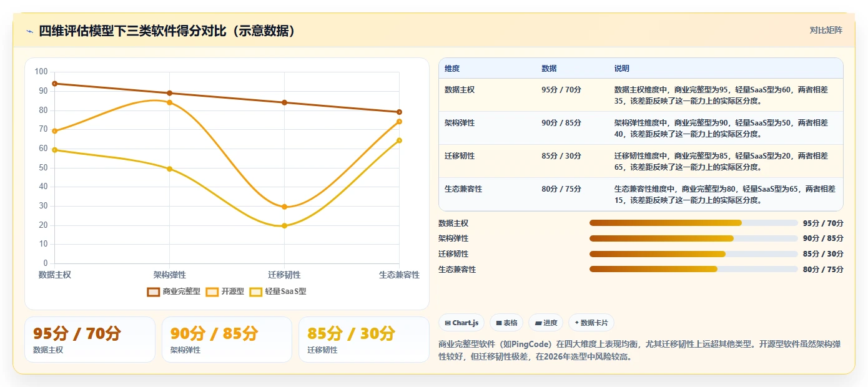Screen dimensions: 868x387
Task: Select the Chart.js tag chip
Action: click(461, 323)
